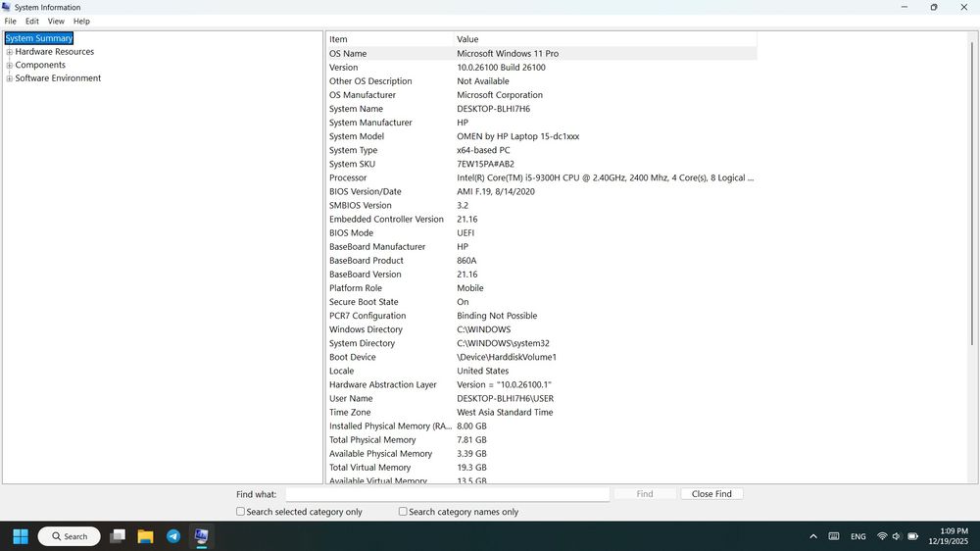This screenshot has height=551, width=980.
Task: Launch File Explorer from the taskbar
Action: coord(146,536)
